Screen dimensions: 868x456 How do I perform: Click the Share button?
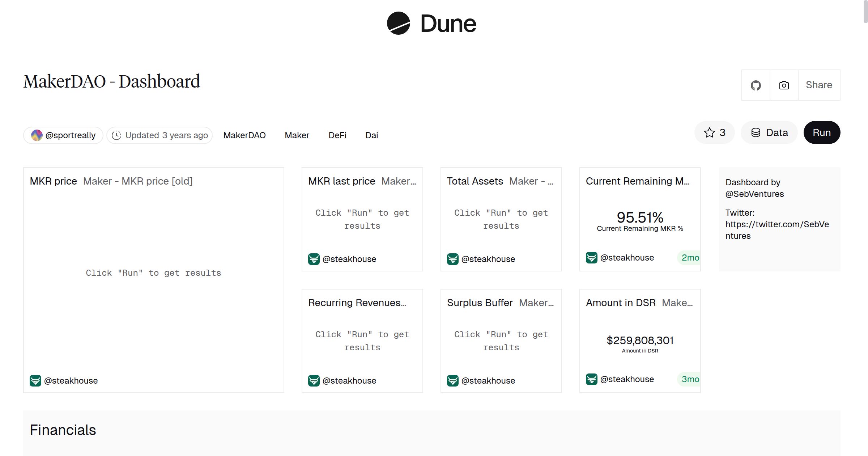(x=819, y=85)
